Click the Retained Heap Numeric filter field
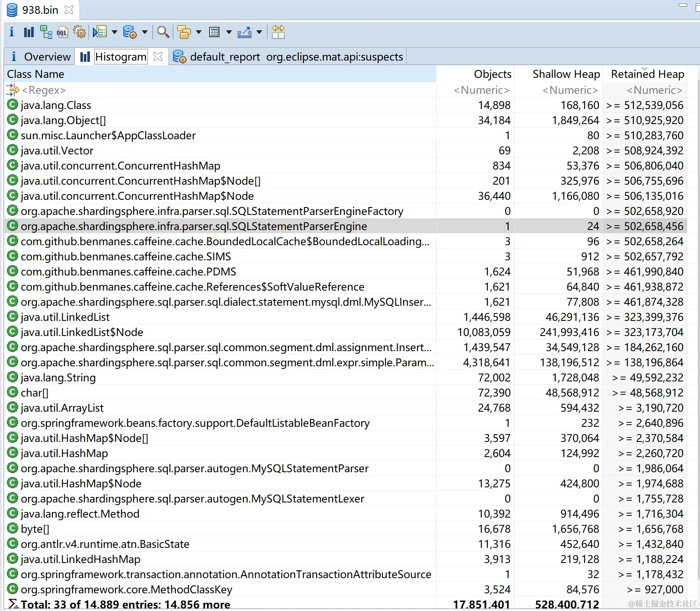This screenshot has height=611, width=700. tap(645, 90)
